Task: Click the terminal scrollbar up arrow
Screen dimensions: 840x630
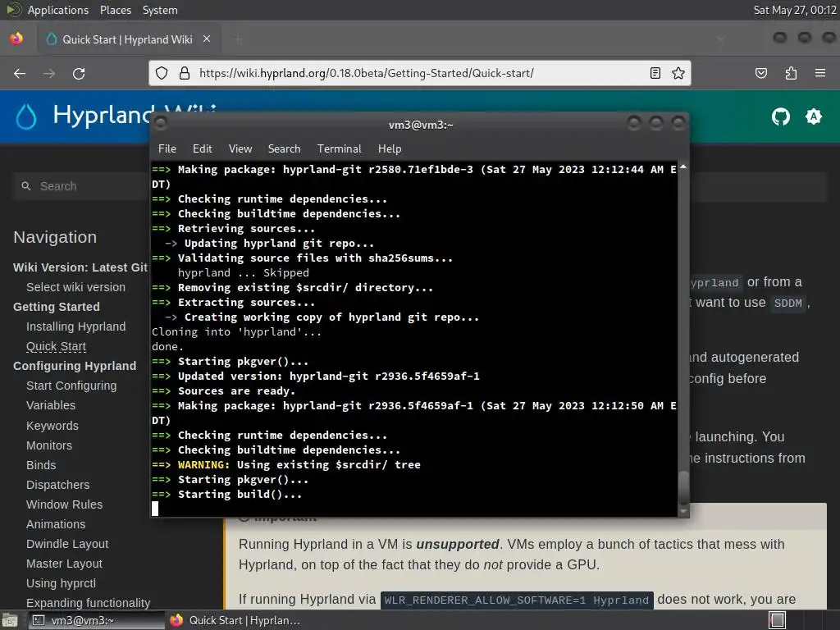Action: coord(683,167)
